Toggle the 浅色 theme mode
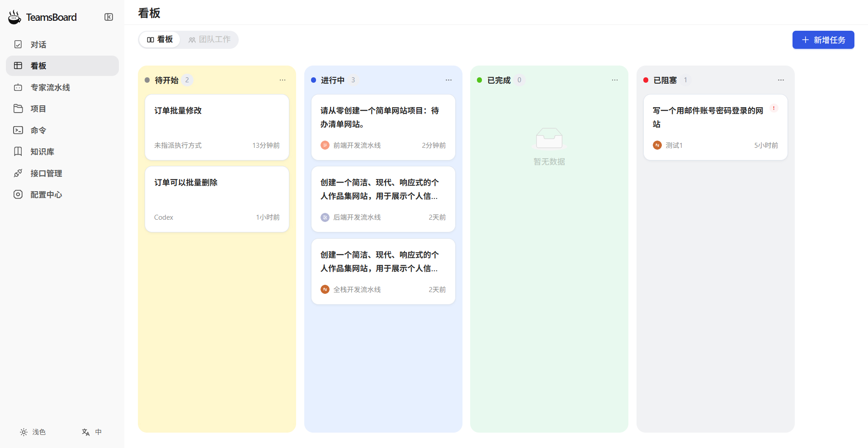The height and width of the screenshot is (448, 868). tap(33, 432)
